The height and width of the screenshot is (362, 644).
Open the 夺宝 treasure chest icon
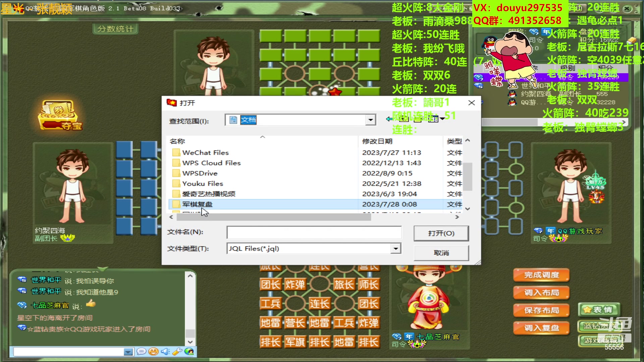(x=60, y=115)
